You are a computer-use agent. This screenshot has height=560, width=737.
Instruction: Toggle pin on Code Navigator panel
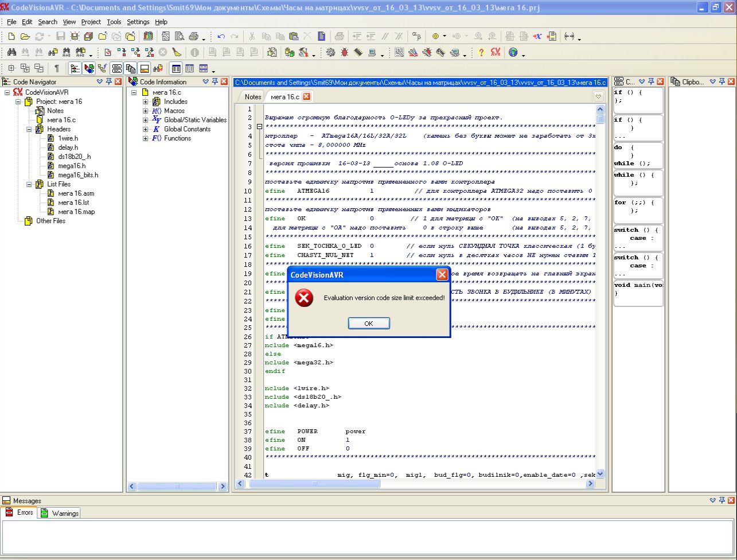[x=109, y=81]
